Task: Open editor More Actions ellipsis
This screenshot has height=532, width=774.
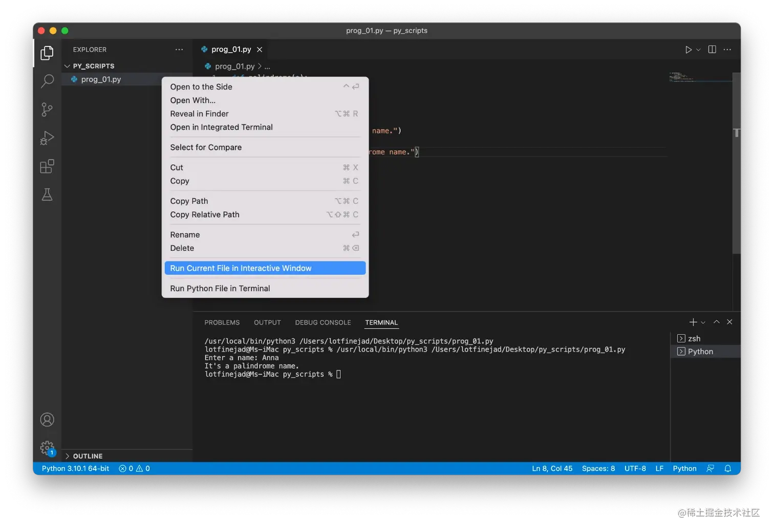Action: 727,50
